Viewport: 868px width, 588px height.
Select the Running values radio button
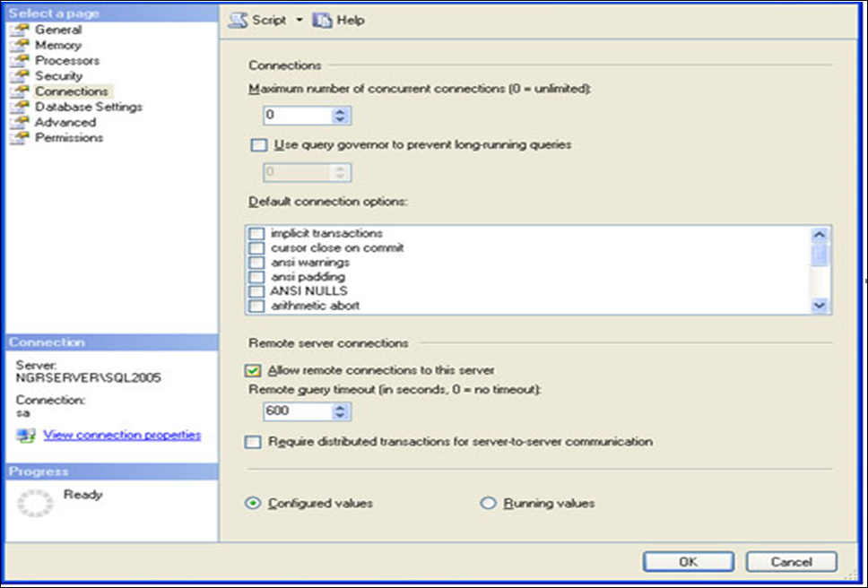(489, 504)
